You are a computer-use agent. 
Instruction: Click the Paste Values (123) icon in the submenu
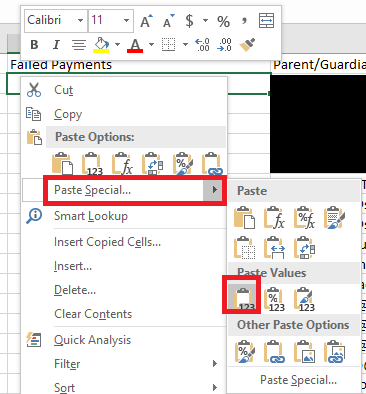click(242, 297)
